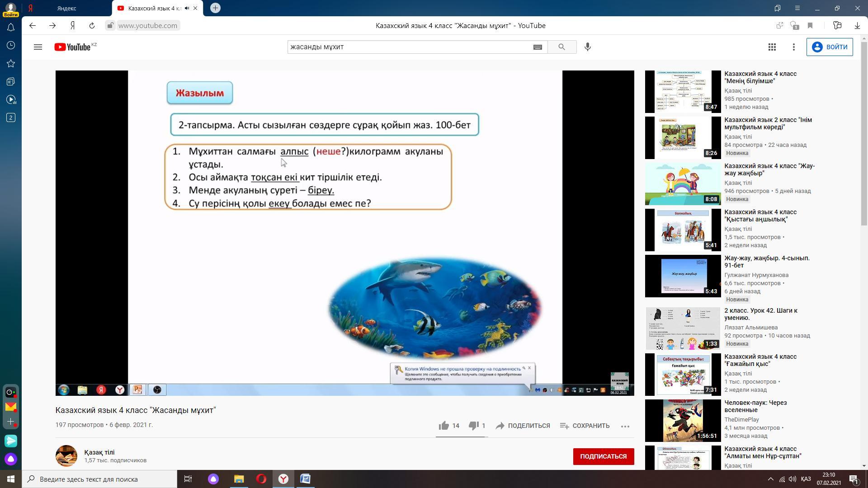
Task: Click ПОДЕЛИТЬСЯ share icon
Action: pos(500,426)
